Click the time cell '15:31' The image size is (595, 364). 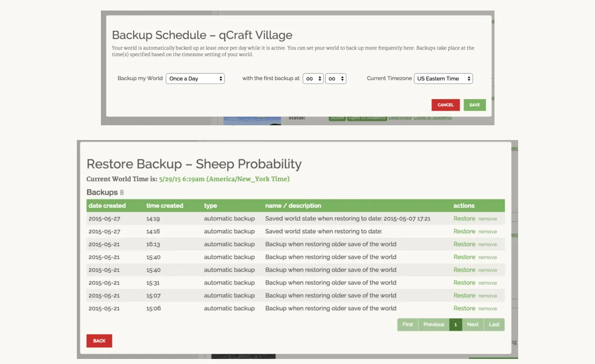[x=153, y=283]
